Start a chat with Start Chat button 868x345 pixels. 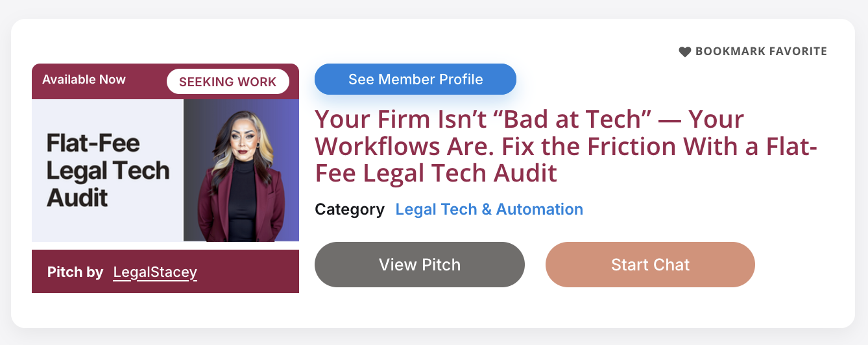650,265
